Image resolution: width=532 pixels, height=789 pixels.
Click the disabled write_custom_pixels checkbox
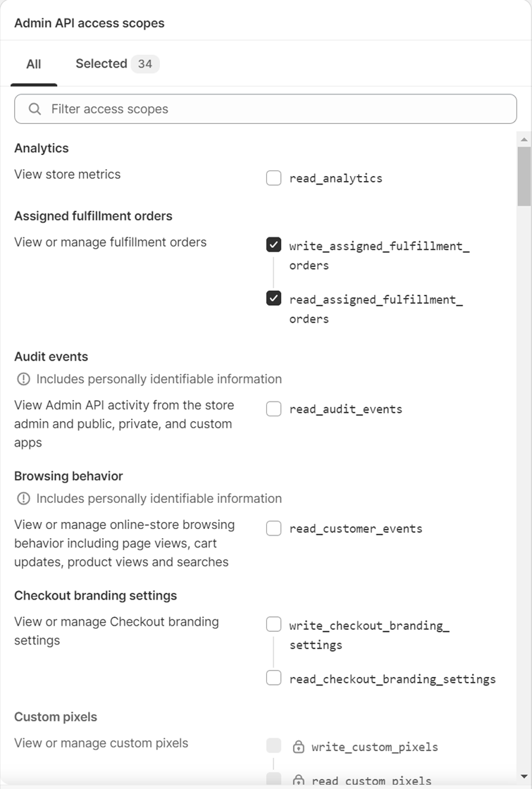274,746
